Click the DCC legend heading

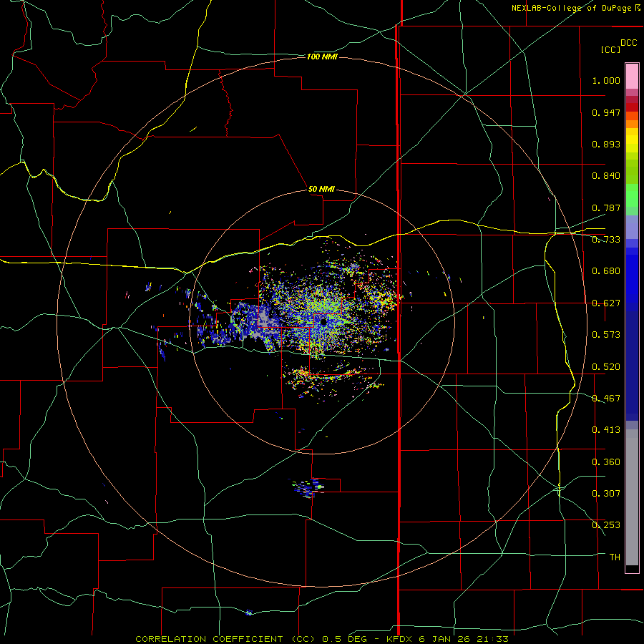(x=628, y=43)
